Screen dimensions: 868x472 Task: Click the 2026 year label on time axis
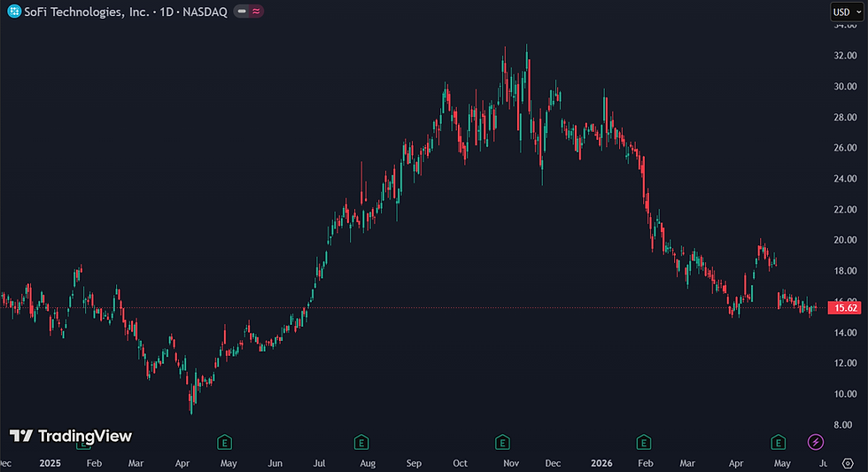pos(601,463)
